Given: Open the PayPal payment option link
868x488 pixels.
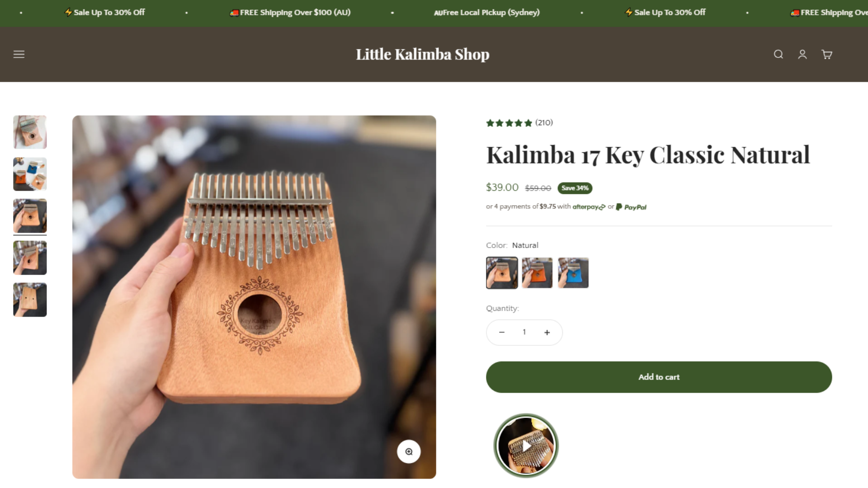Looking at the screenshot, I should [631, 207].
